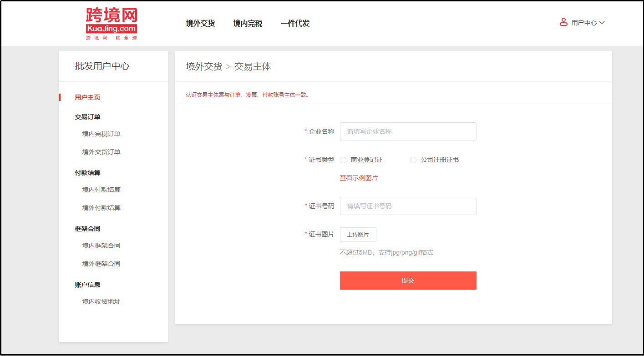This screenshot has height=356, width=644.
Task: Focus the 企业名称 input field
Action: point(408,131)
